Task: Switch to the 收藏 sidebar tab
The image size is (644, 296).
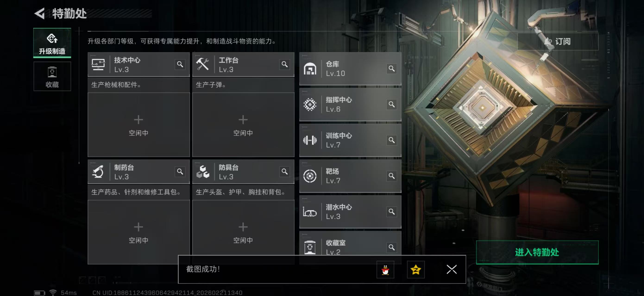Action: (x=52, y=76)
